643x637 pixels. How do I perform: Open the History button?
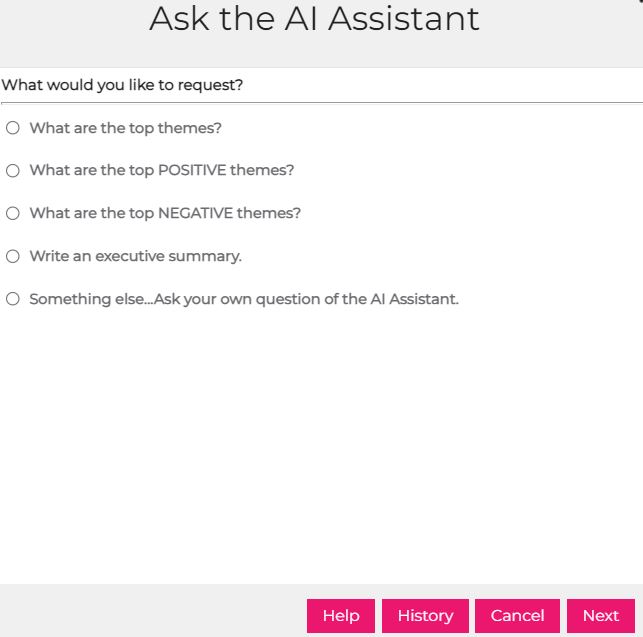pyautogui.click(x=425, y=616)
